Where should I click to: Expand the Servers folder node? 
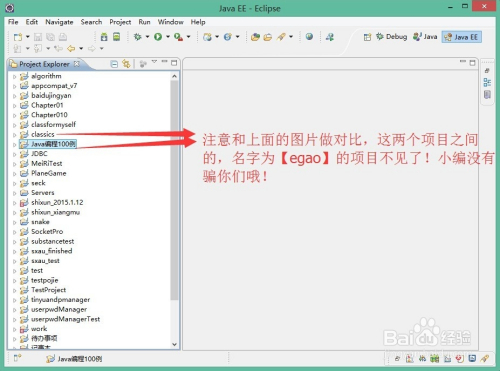(14, 193)
